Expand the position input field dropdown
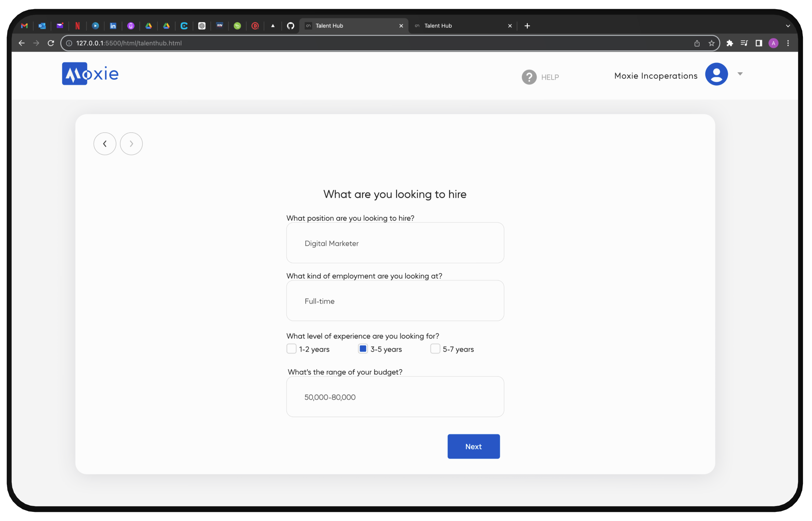 395,243
